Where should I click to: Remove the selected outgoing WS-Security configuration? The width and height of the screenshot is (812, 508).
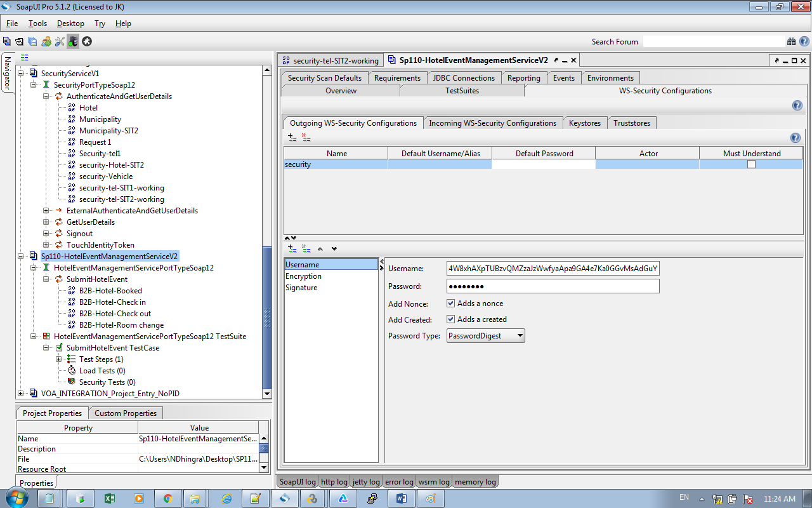coord(306,137)
